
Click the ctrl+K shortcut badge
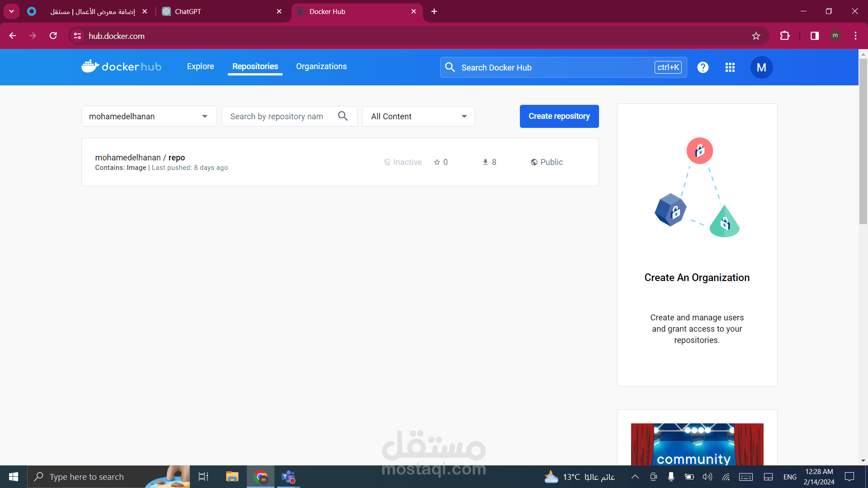pyautogui.click(x=668, y=67)
